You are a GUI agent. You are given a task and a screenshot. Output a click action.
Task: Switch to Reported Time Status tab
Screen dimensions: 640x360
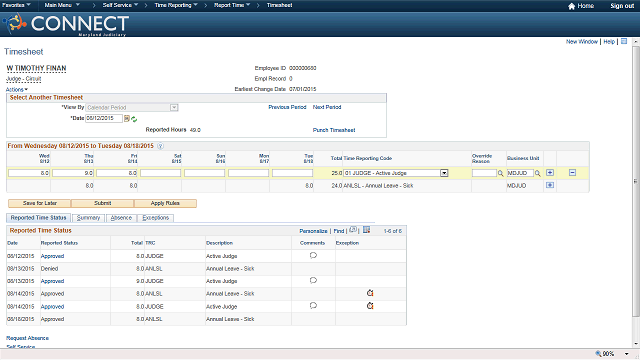[x=38, y=218]
